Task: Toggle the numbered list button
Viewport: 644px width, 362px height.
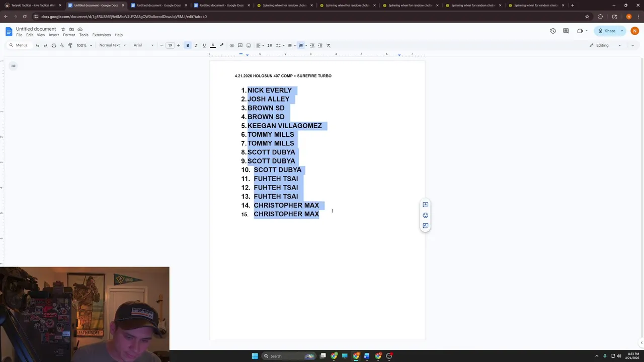Action: 301,45
